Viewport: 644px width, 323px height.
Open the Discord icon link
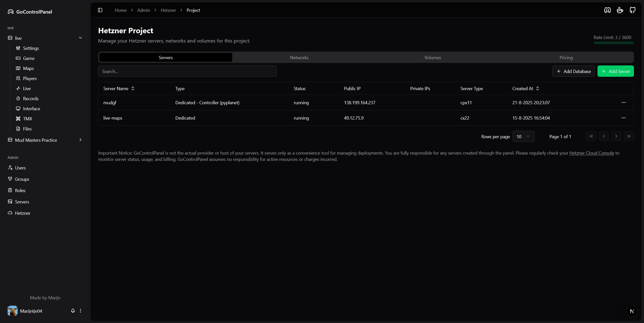point(608,10)
